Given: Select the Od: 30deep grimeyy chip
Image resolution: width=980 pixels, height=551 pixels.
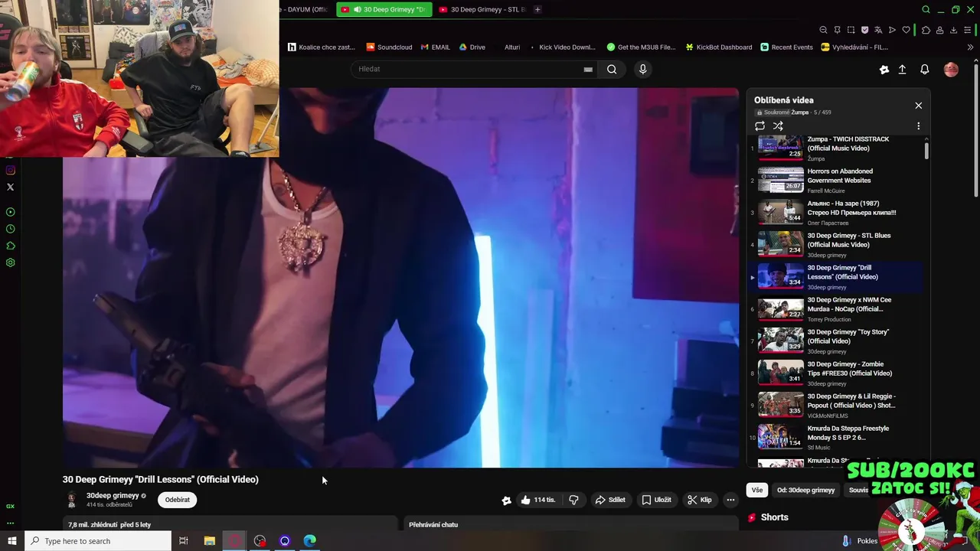Looking at the screenshot, I should [x=805, y=490].
